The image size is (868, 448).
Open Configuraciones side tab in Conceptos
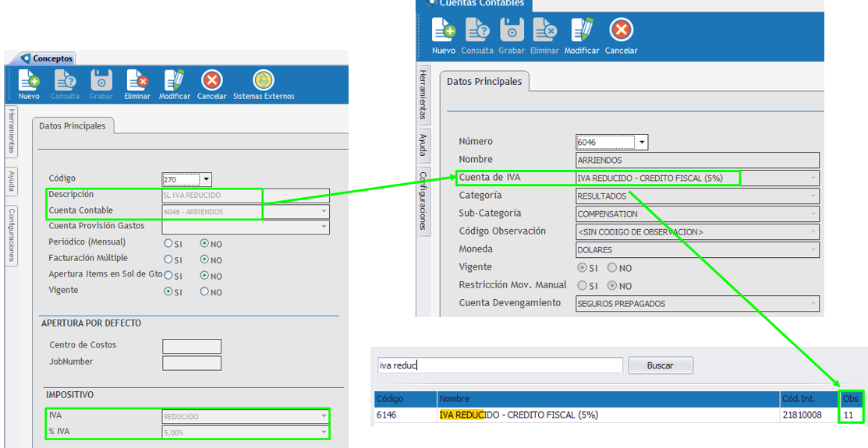click(12, 235)
